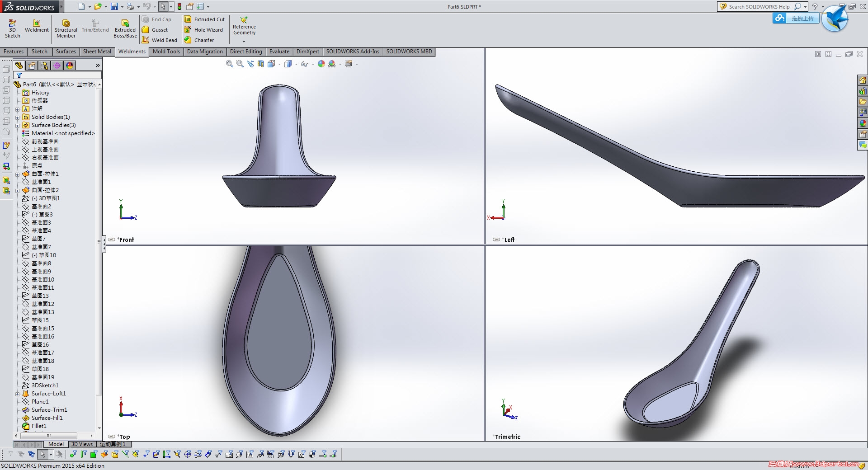Select 3DSketch1 in the feature tree
The width and height of the screenshot is (868, 470).
tap(40, 385)
